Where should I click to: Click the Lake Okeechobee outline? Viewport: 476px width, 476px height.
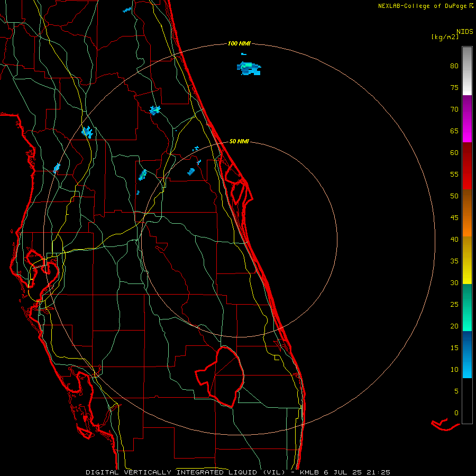(221, 377)
